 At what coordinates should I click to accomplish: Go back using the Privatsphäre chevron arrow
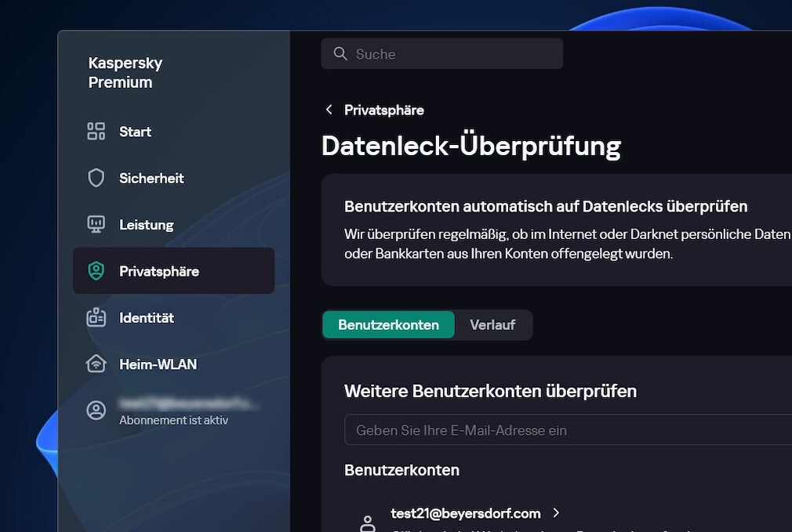[329, 110]
